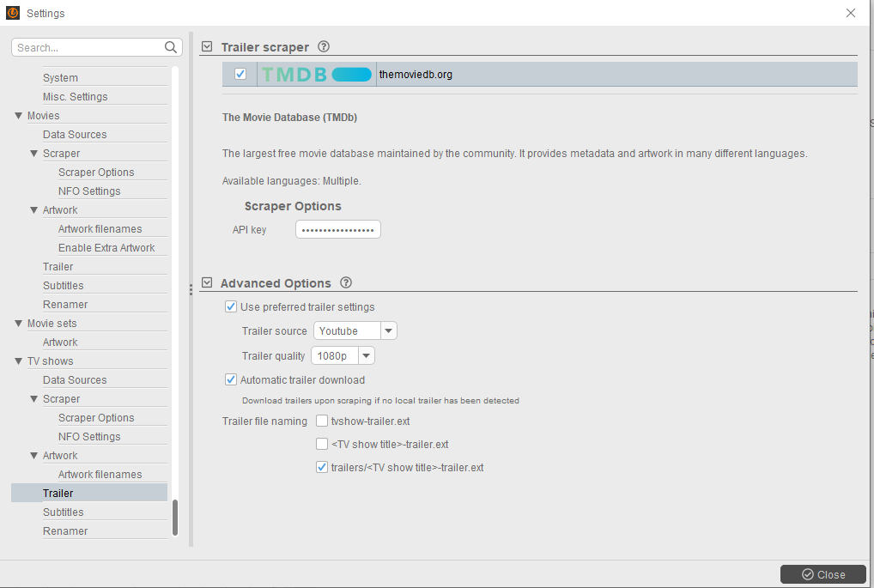874x588 pixels.
Task: Collapse the Movies tree node
Action: [x=18, y=115]
